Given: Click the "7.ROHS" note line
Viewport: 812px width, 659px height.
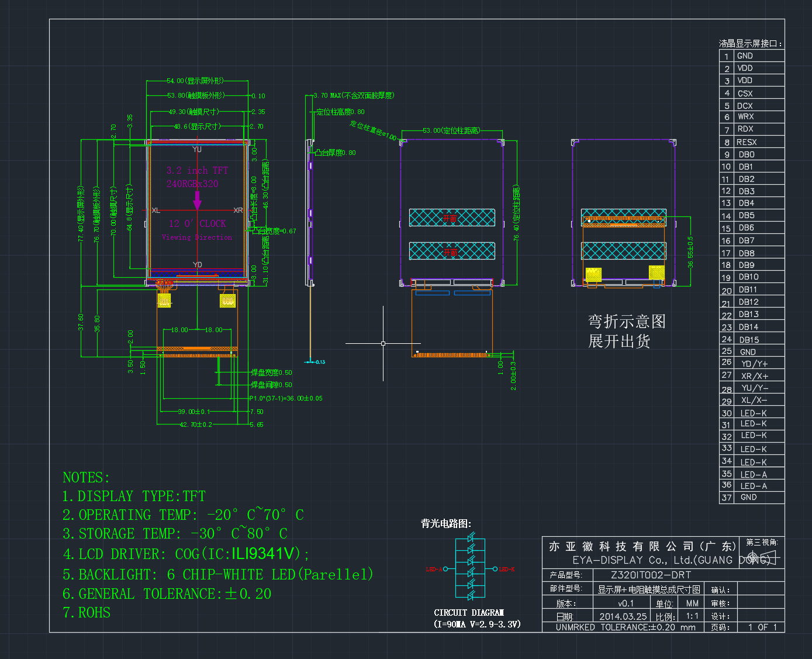Looking at the screenshot, I should click(87, 613).
